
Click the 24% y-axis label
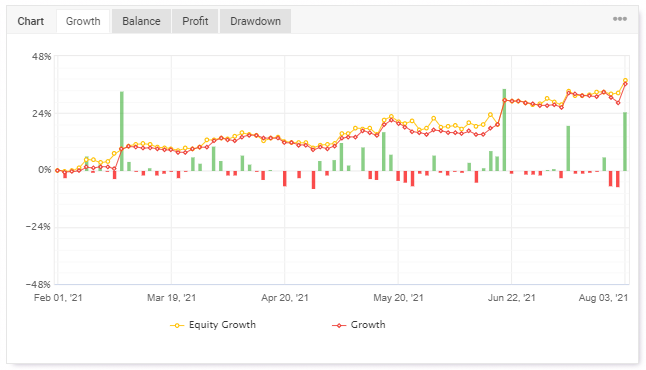coord(42,113)
